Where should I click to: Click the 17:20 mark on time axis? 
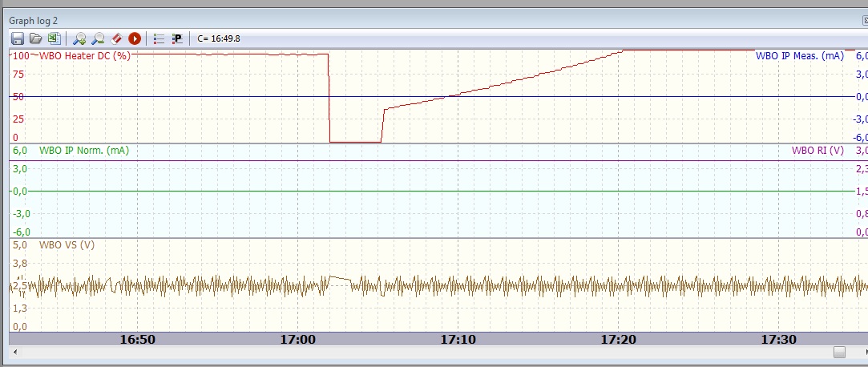coord(618,340)
